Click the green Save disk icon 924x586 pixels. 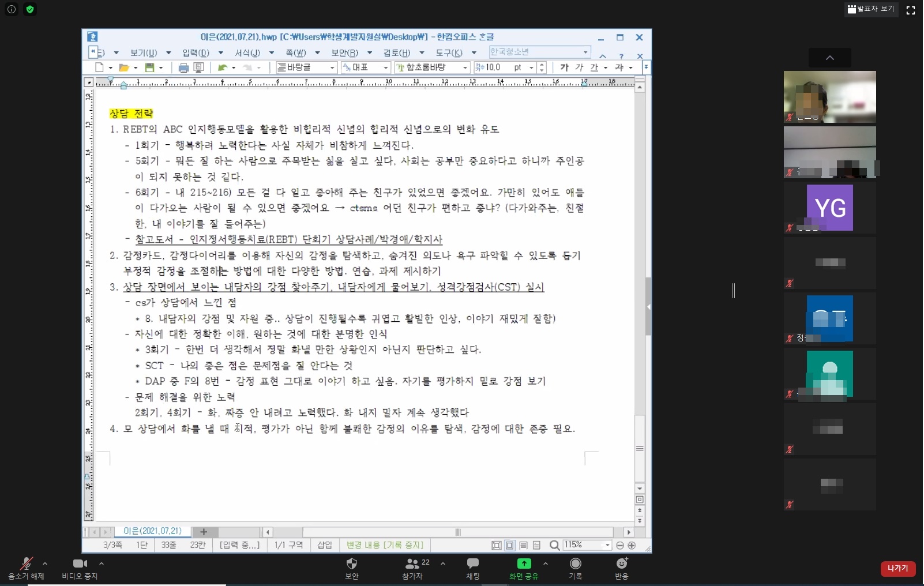coord(149,67)
